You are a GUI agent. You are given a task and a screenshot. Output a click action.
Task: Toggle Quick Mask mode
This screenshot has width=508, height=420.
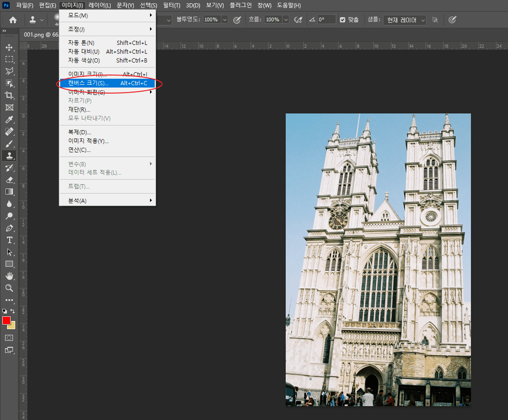coord(9,338)
